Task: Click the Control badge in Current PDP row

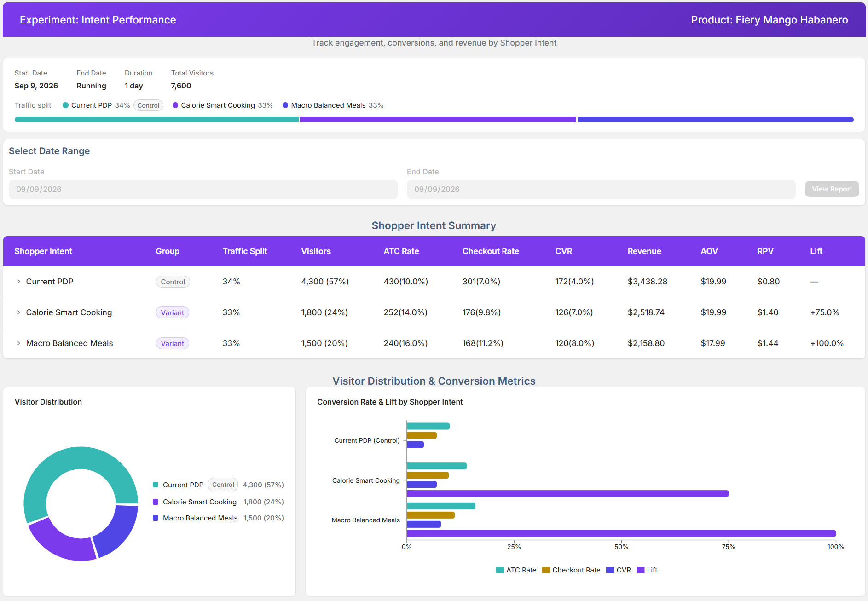Action: (173, 282)
